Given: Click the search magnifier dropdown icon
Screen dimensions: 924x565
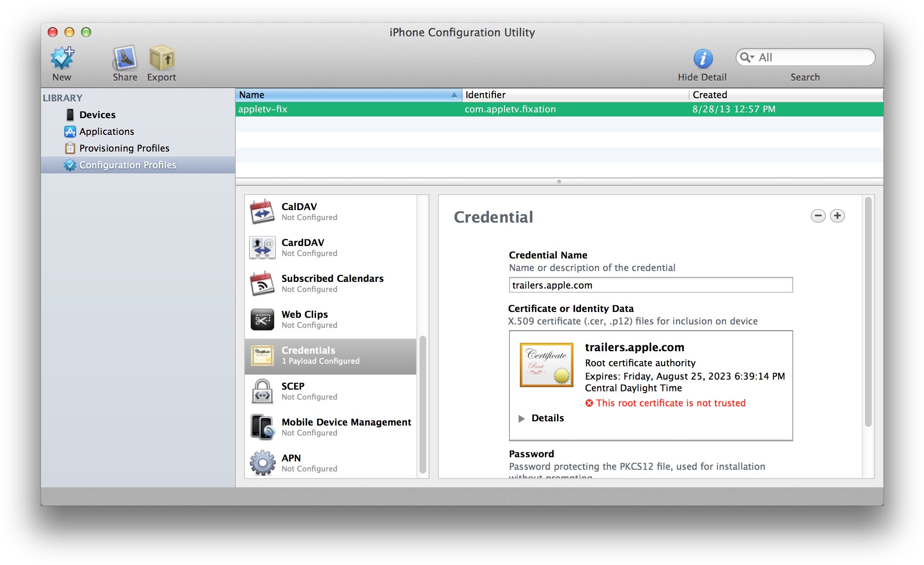Looking at the screenshot, I should pos(747,57).
